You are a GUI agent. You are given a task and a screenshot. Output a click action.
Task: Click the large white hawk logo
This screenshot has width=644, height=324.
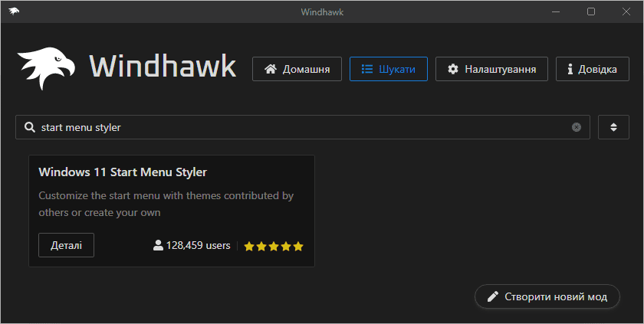[47, 68]
